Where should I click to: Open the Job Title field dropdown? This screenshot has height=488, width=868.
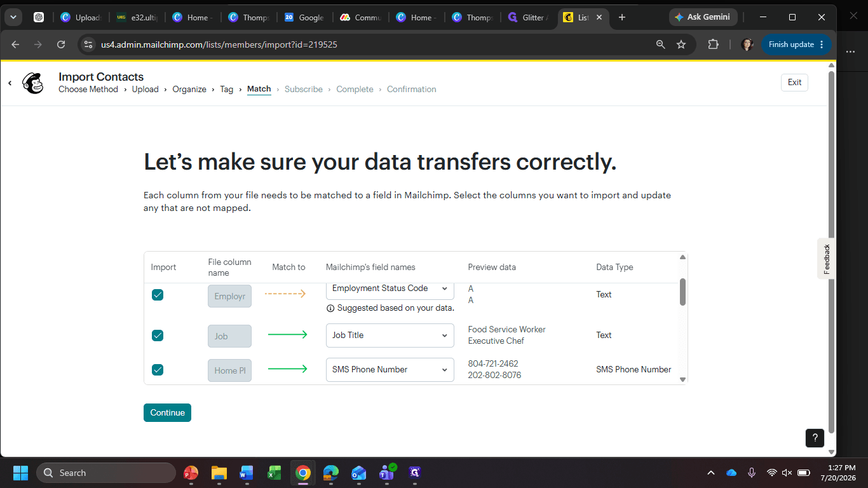pyautogui.click(x=390, y=335)
